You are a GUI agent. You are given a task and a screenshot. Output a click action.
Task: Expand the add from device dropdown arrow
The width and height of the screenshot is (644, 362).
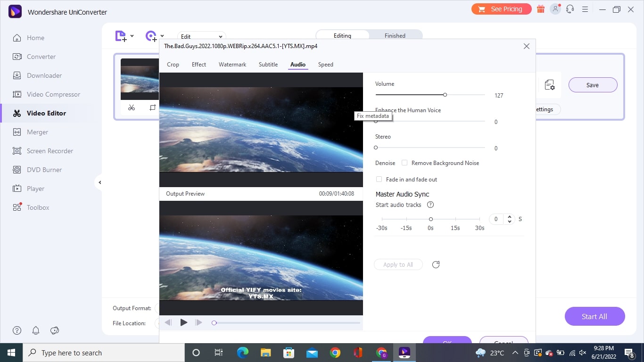point(162,36)
